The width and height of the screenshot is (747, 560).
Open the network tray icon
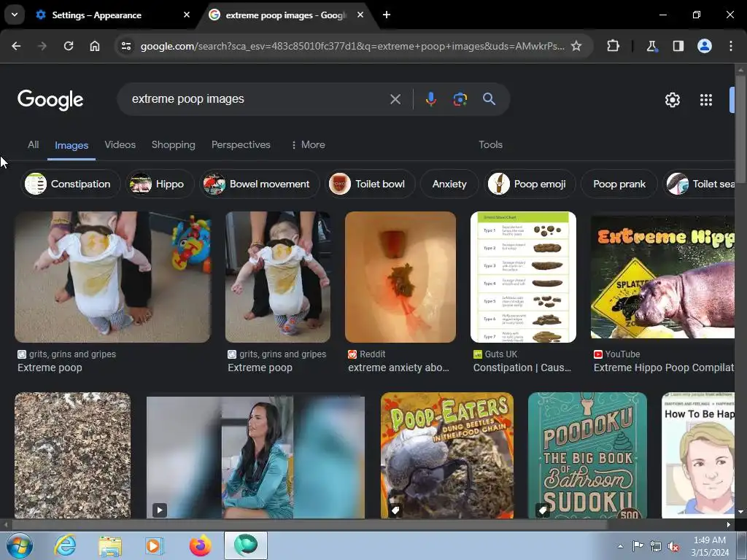[656, 547]
